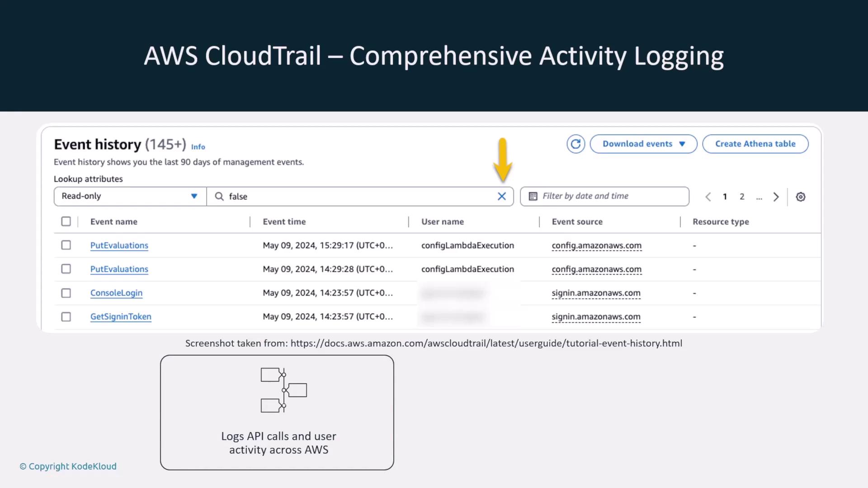Toggle the select-all events checkbox
The image size is (868, 488).
66,221
